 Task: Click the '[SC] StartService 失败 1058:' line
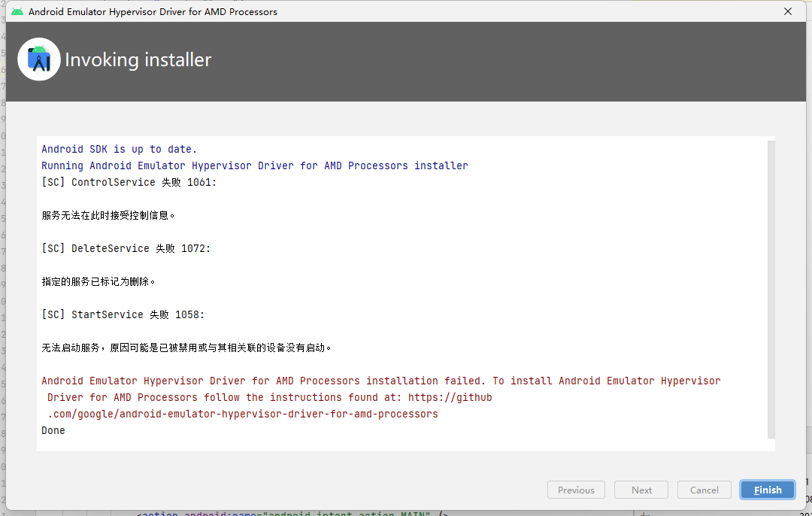tap(123, 315)
